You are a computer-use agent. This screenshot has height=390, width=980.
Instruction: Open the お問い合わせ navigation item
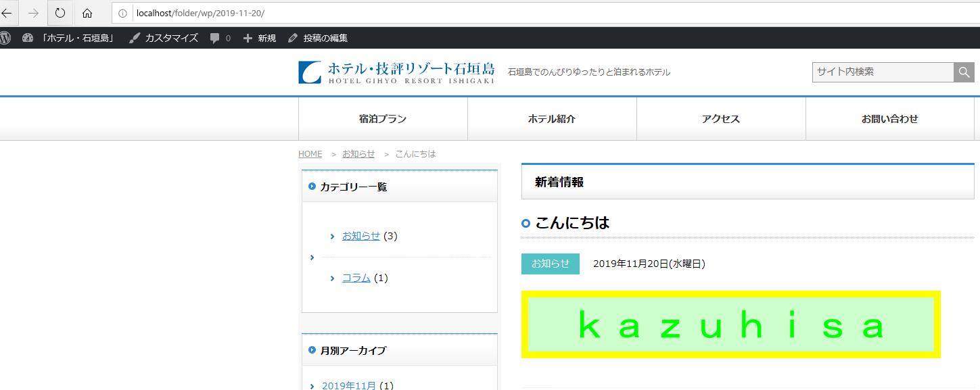[x=889, y=119]
